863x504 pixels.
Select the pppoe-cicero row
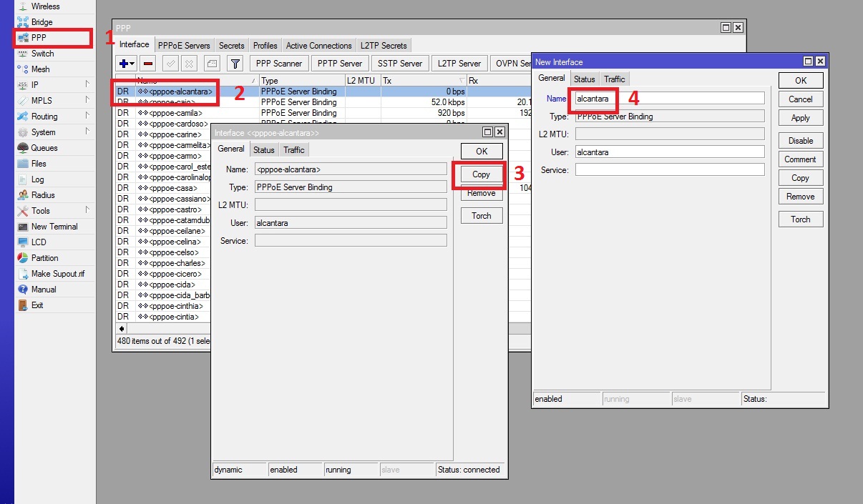tap(163, 274)
